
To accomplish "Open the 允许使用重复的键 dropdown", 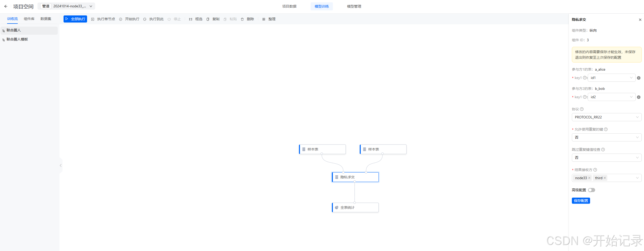I will (x=606, y=137).
